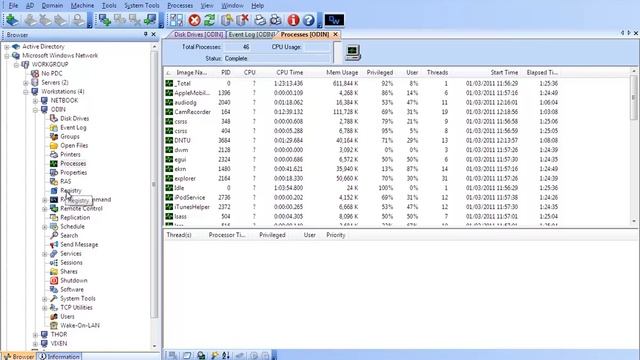The width and height of the screenshot is (640, 360).
Task: Click the computer icon beside CPU Usage
Action: coord(353,53)
